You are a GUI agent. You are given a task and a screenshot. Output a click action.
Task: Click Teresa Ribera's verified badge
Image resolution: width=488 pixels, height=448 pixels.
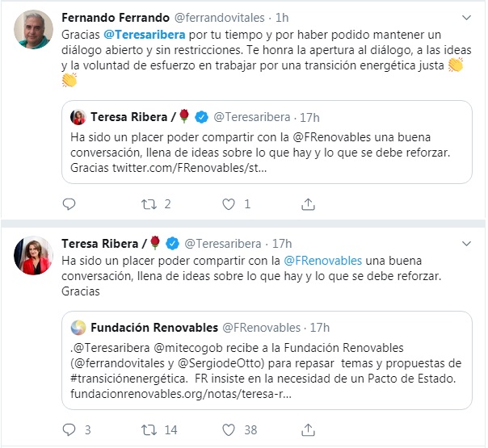pos(175,243)
